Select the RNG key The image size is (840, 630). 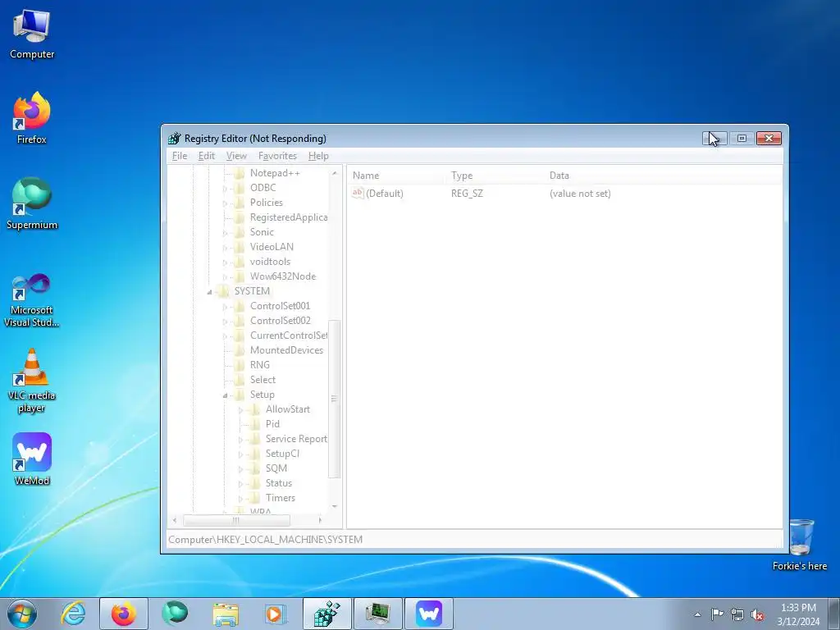[260, 365]
